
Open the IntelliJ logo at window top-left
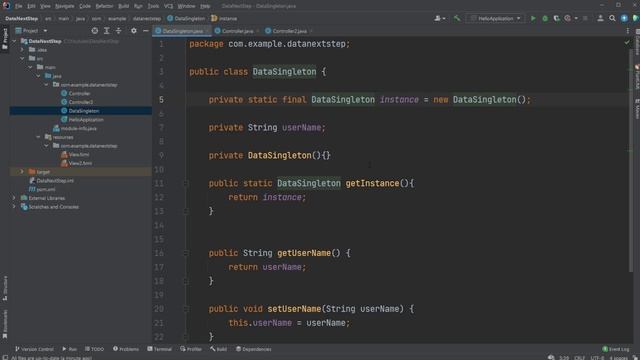point(6,6)
